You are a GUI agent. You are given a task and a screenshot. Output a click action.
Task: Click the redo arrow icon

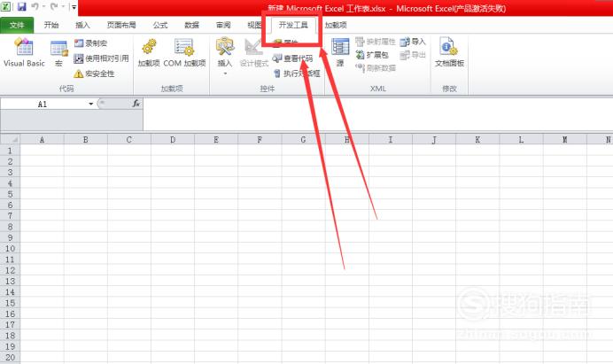[54, 6]
